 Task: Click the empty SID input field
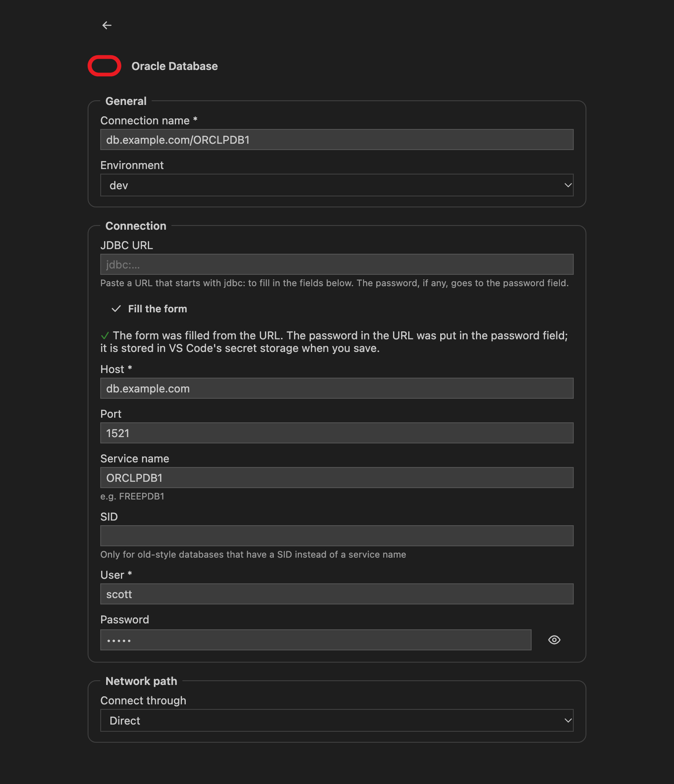(x=337, y=536)
